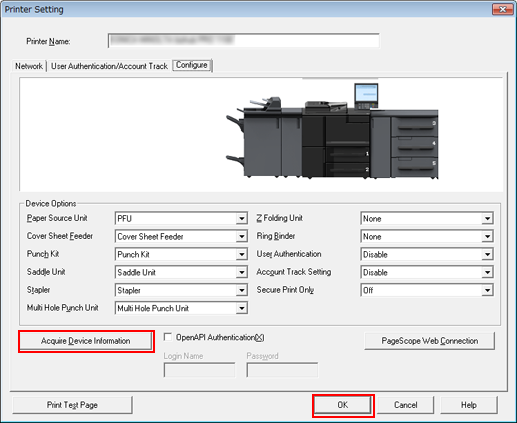Open the Ring Binder dropdown
Image resolution: width=517 pixels, height=423 pixels.
point(427,237)
